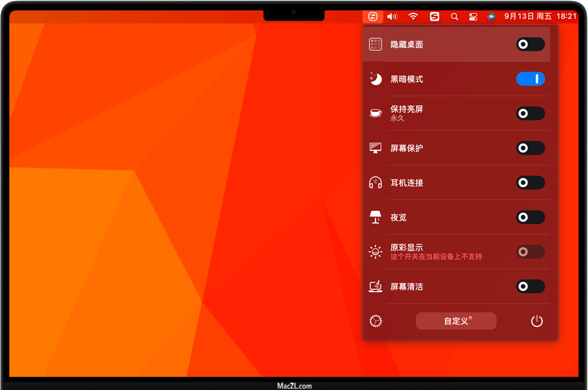This screenshot has height=390, width=588.
Task: Toggle the disabled 原彩显示 switch
Action: coord(530,252)
